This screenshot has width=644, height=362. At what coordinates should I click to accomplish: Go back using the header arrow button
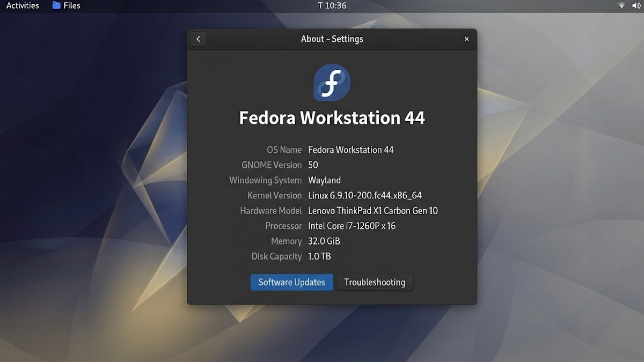pyautogui.click(x=198, y=39)
